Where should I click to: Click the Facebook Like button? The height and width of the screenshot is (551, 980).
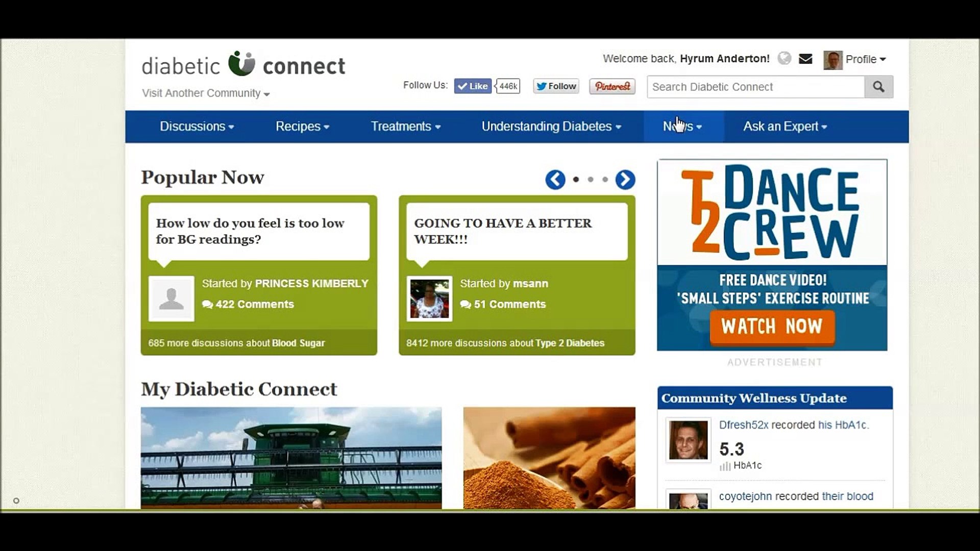click(473, 86)
